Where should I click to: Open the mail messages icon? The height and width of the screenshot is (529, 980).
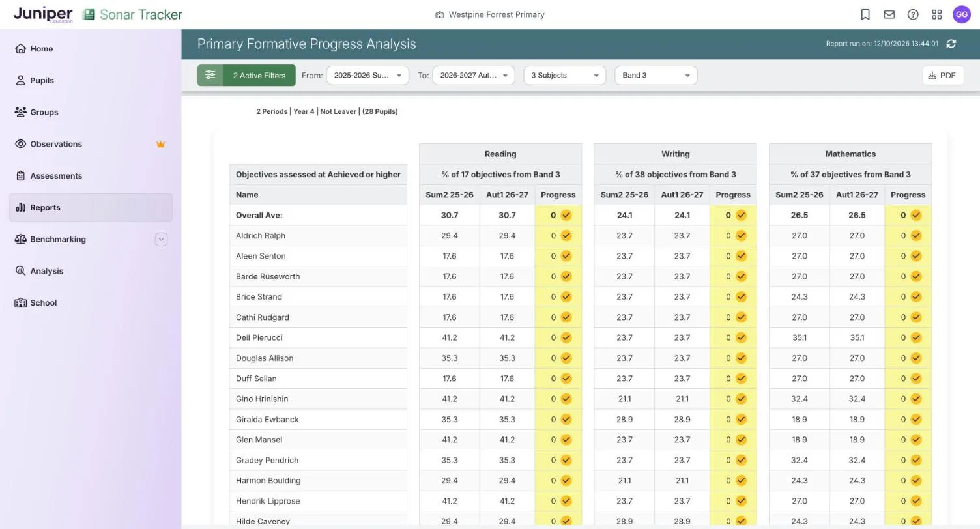click(889, 14)
